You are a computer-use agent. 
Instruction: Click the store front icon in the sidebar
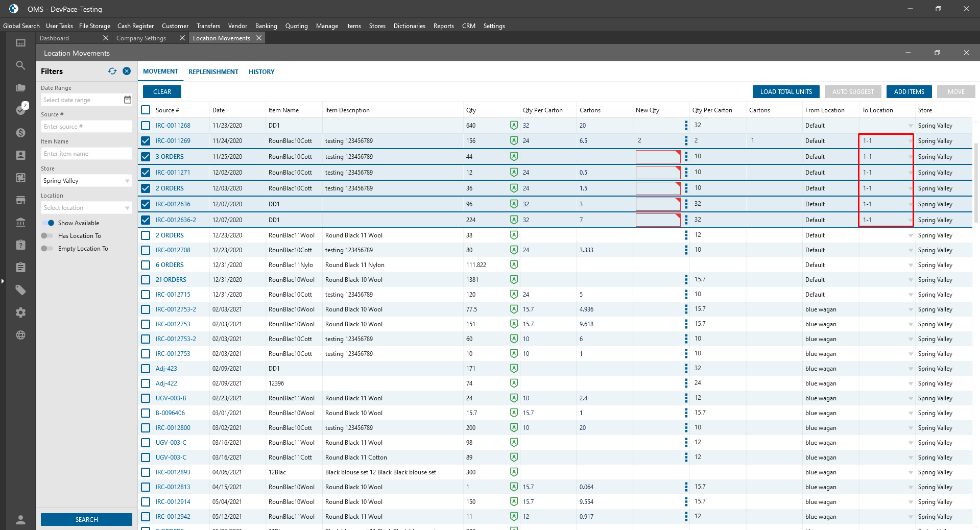click(20, 200)
